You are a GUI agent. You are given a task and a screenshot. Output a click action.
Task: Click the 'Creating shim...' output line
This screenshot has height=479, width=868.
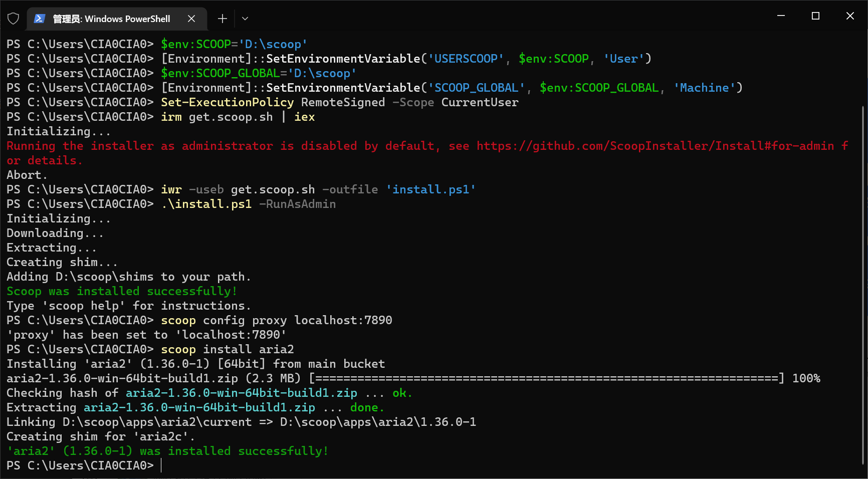tap(62, 262)
